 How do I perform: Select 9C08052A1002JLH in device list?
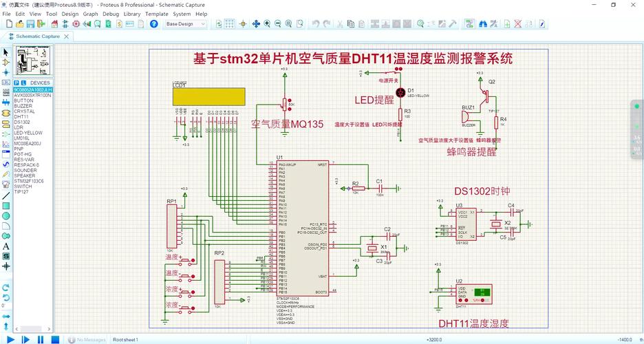tap(33, 90)
